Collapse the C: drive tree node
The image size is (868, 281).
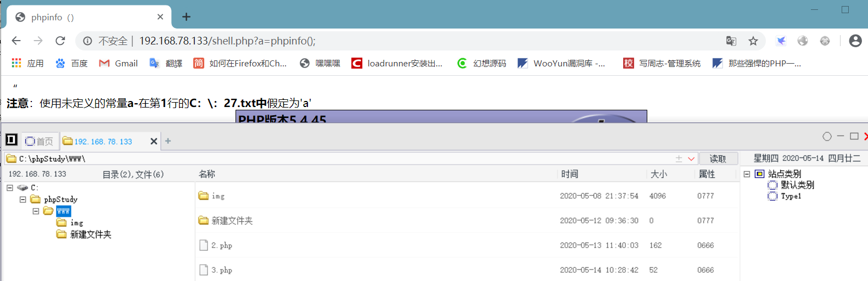(10, 188)
